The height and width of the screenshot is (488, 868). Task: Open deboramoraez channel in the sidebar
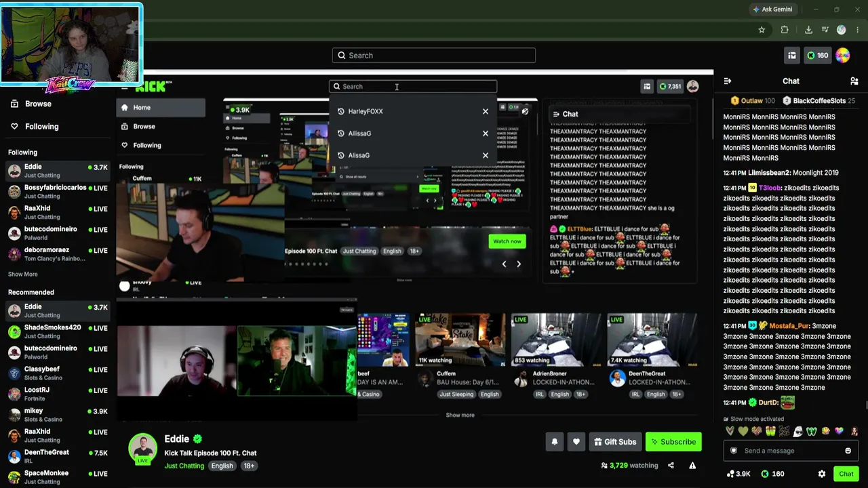pyautogui.click(x=58, y=254)
